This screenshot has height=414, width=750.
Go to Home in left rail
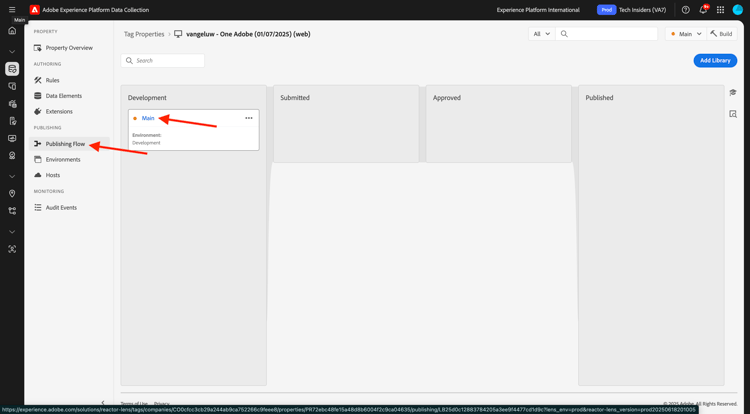click(x=12, y=31)
